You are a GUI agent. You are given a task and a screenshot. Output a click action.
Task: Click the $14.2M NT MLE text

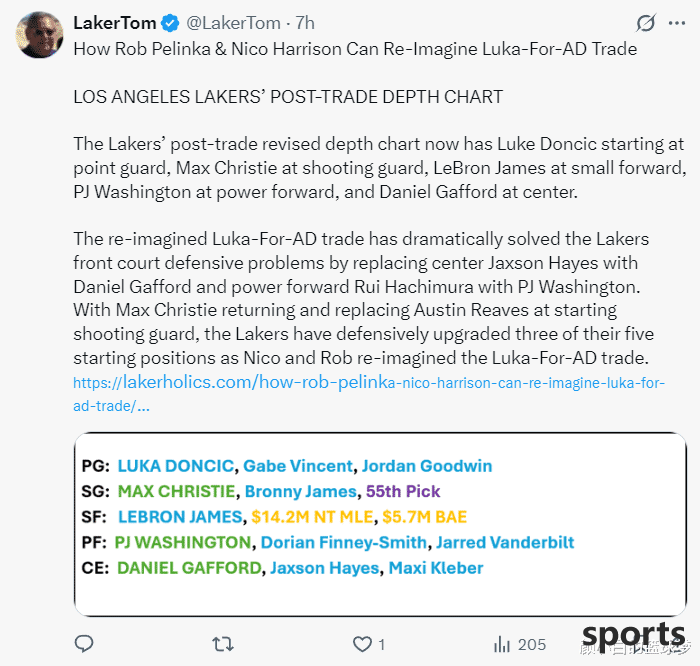point(312,517)
